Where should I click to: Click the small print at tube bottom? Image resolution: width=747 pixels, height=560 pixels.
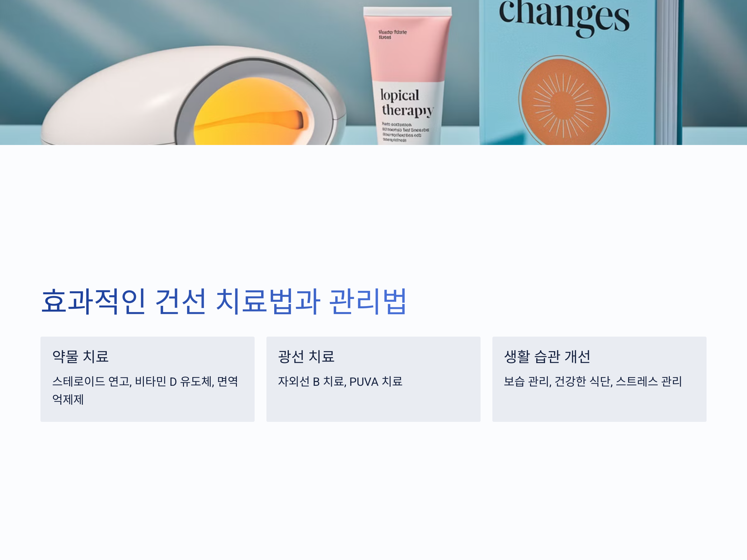[405, 132]
